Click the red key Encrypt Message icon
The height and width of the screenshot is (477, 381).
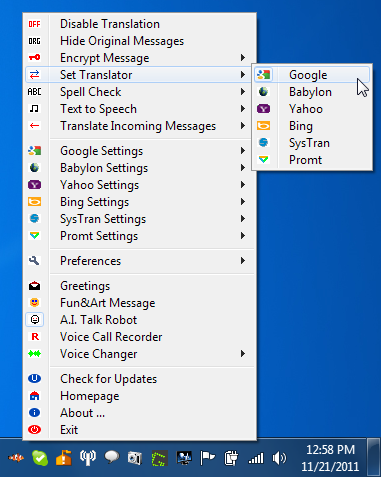pyautogui.click(x=34, y=58)
